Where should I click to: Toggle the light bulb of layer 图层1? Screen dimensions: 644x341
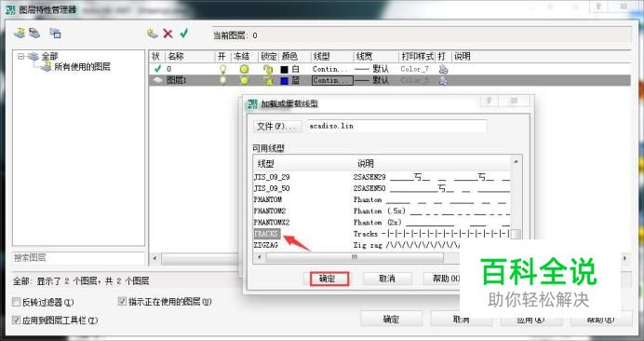click(222, 80)
